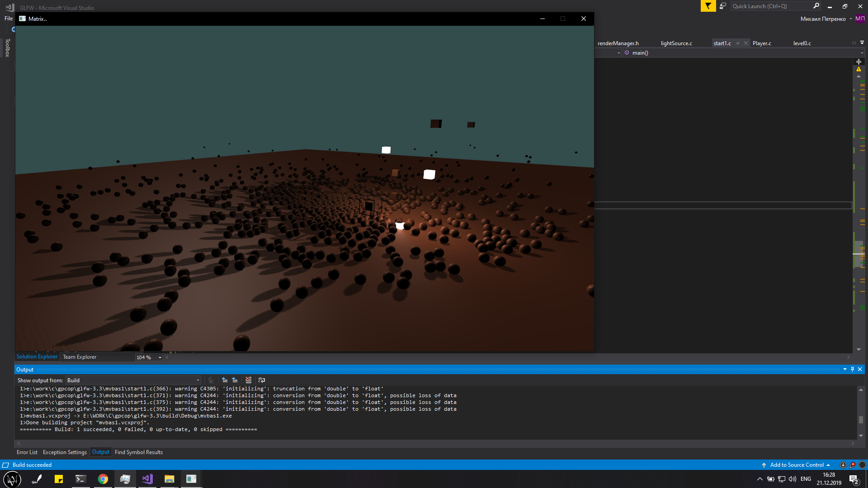Go to previous message in Output
868x488 pixels.
click(225, 380)
